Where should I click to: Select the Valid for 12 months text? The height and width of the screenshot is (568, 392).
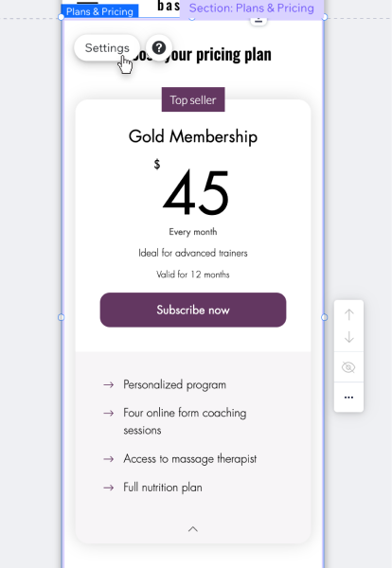coord(193,275)
